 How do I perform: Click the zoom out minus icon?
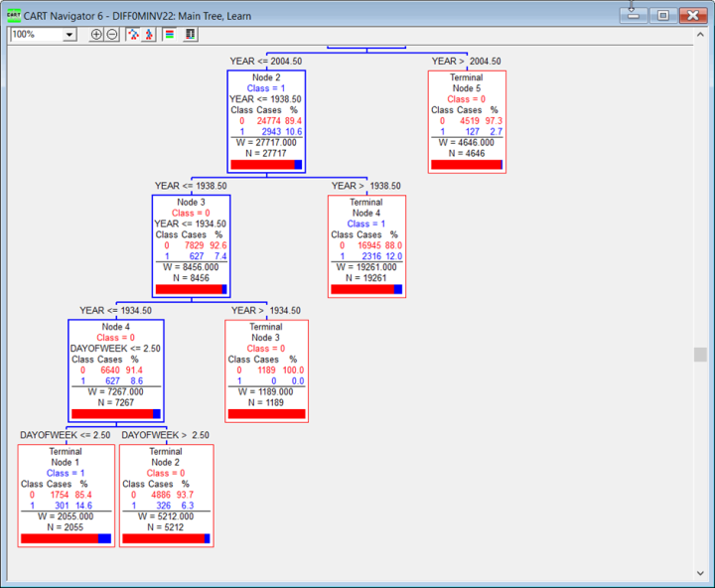[x=111, y=34]
